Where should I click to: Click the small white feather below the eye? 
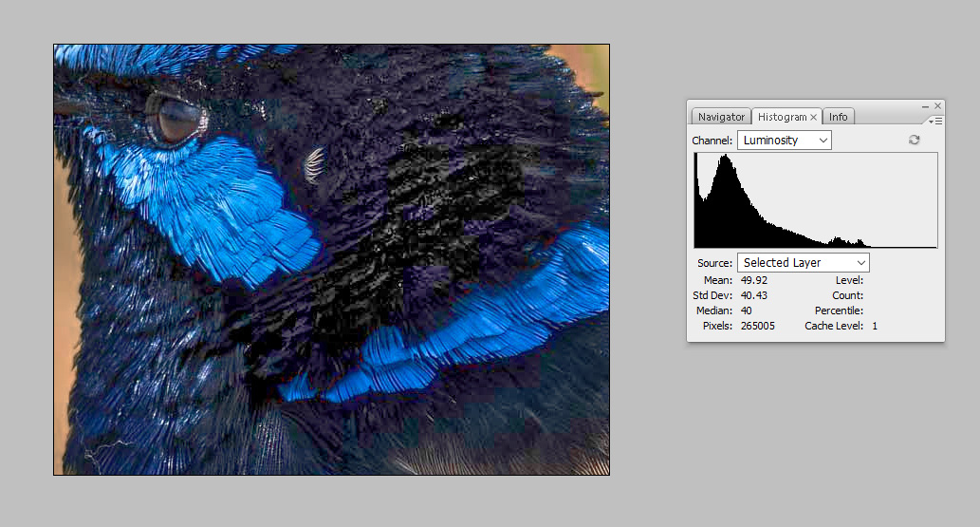[x=314, y=165]
